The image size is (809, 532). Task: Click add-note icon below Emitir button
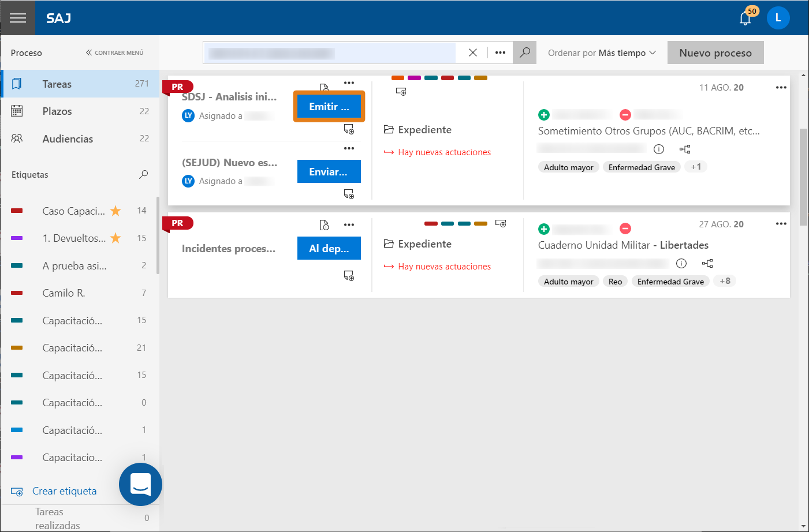(349, 129)
